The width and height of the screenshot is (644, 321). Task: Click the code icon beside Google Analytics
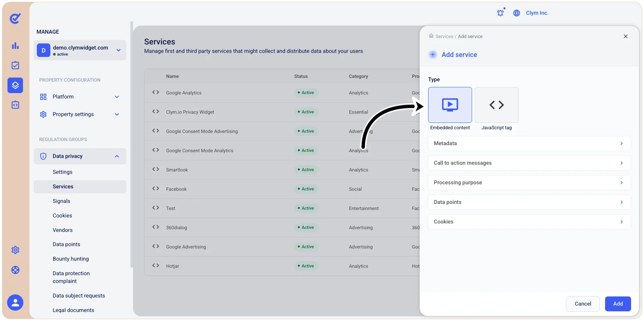tap(156, 92)
